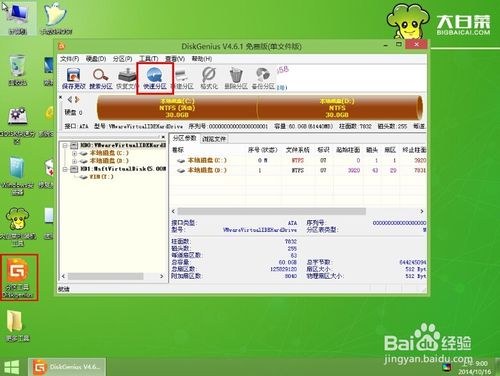Select 本地磁盘 (D:) in the tree
500x376 pixels.
[x=109, y=161]
